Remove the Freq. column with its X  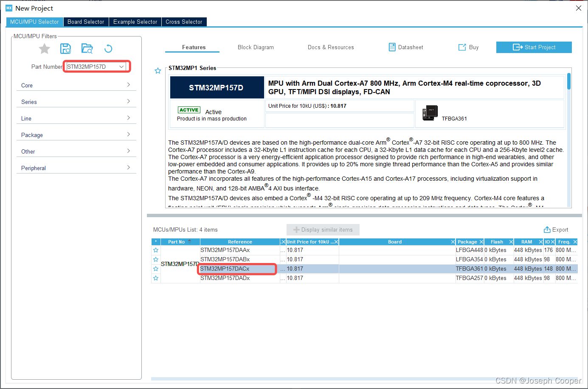point(575,242)
